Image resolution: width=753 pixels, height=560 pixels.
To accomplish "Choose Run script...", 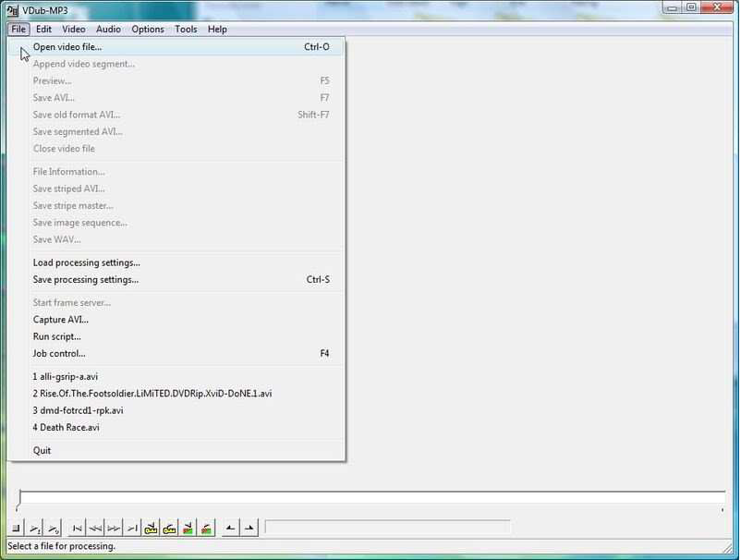I will click(x=176, y=336).
